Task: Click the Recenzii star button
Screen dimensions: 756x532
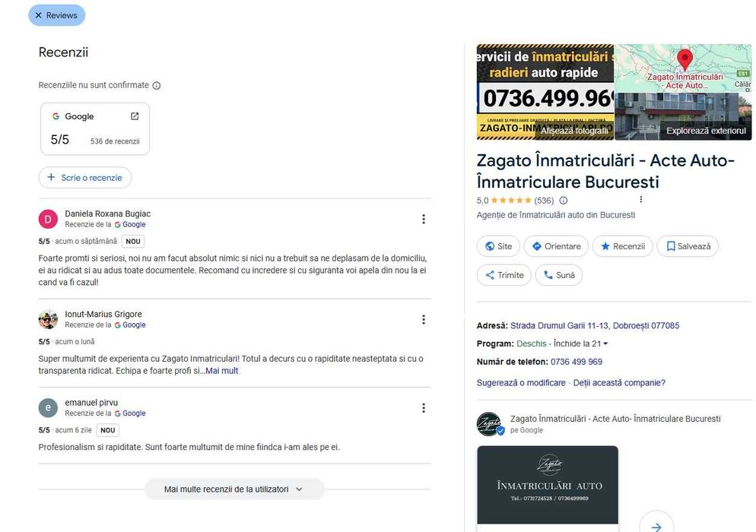Action: [622, 246]
